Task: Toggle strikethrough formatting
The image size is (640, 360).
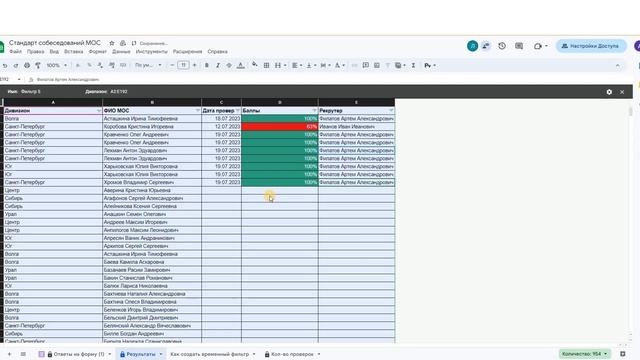Action: tap(229, 65)
